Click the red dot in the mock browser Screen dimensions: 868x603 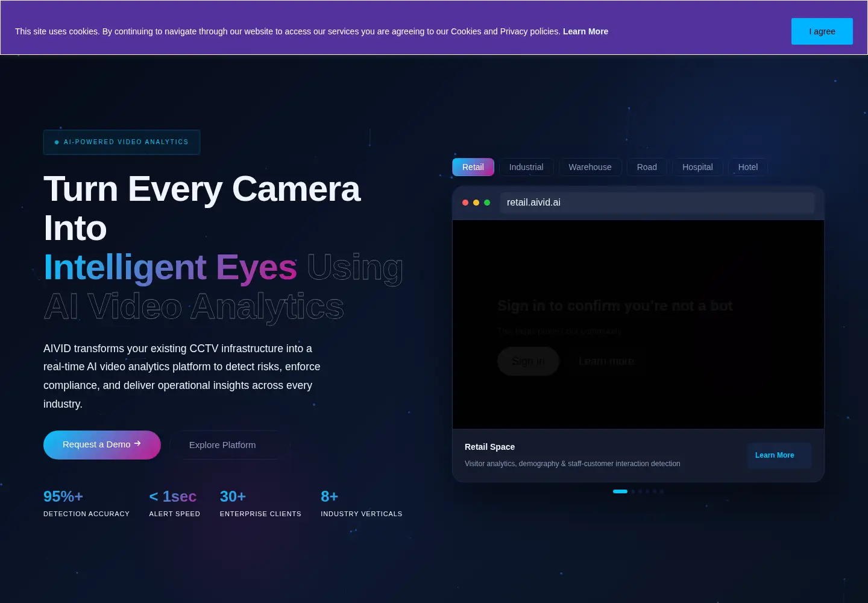coord(465,203)
